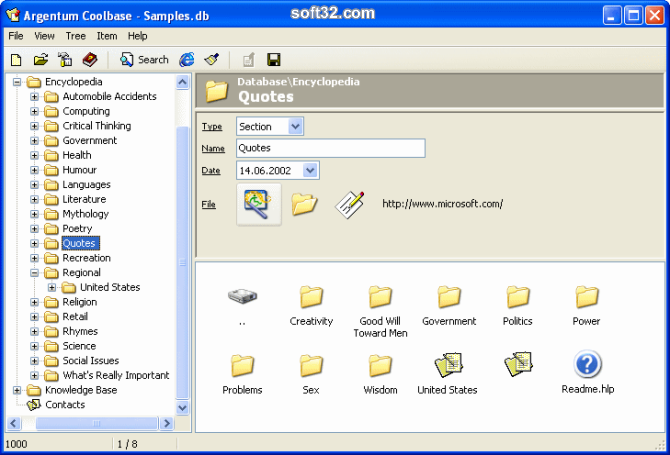Viewport: 670px width, 455px height.
Task: Click the Name input field containing Quotes
Action: pyautogui.click(x=331, y=148)
